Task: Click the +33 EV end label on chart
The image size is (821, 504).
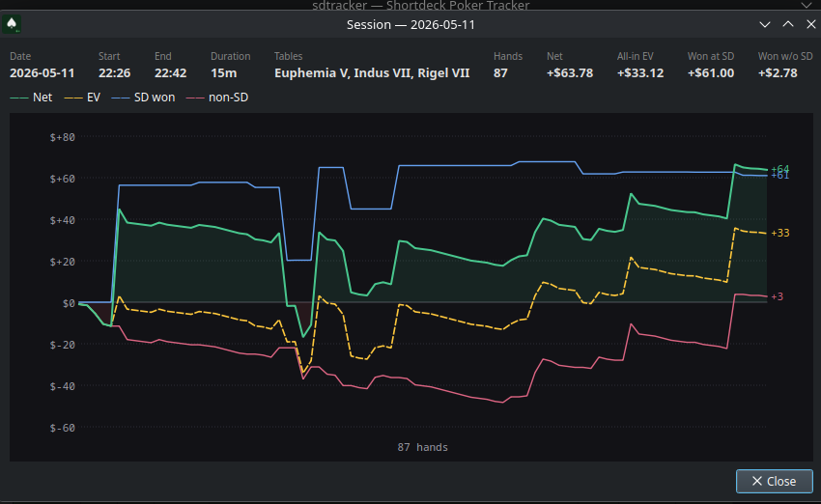Action: tap(780, 233)
